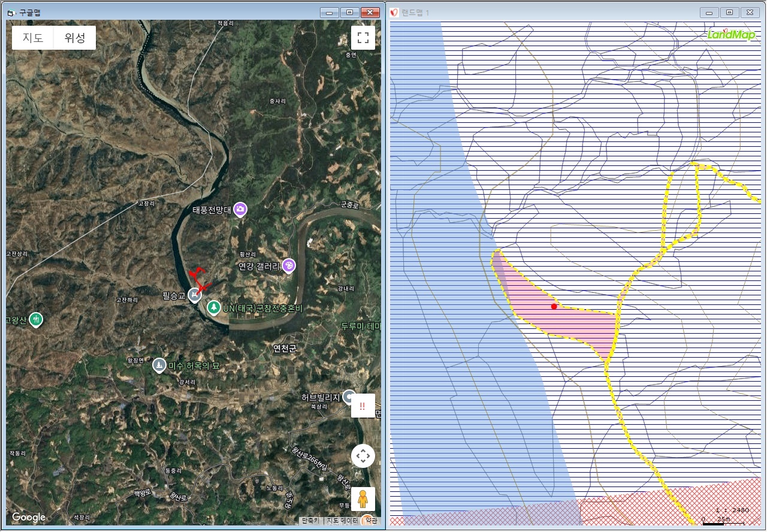Click the LandMap logo
This screenshot has width=767, height=532.
731,34
